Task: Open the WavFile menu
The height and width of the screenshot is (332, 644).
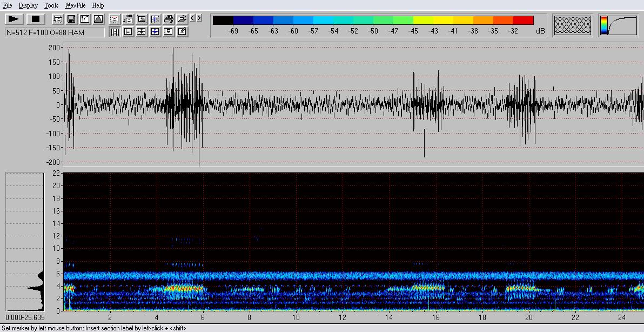Action: tap(75, 5)
